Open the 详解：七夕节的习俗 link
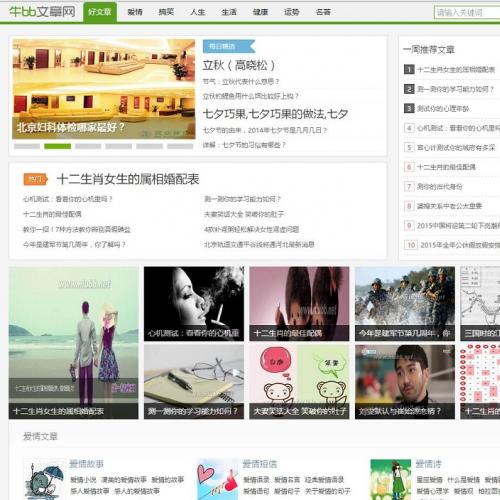 [x=244, y=145]
